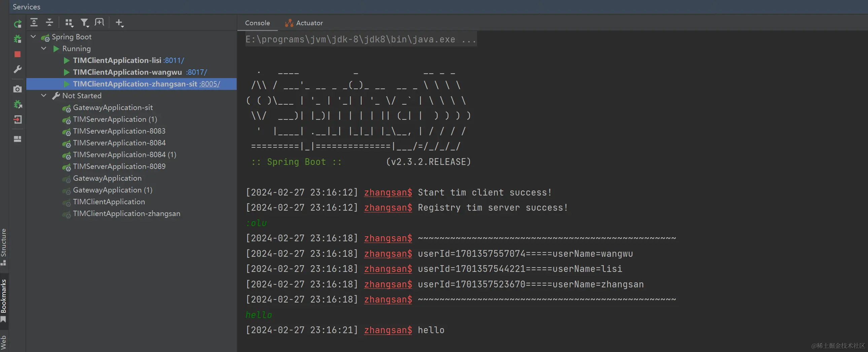Select GatewayApplication (1) configuration
Image resolution: width=868 pixels, height=352 pixels.
pos(112,190)
